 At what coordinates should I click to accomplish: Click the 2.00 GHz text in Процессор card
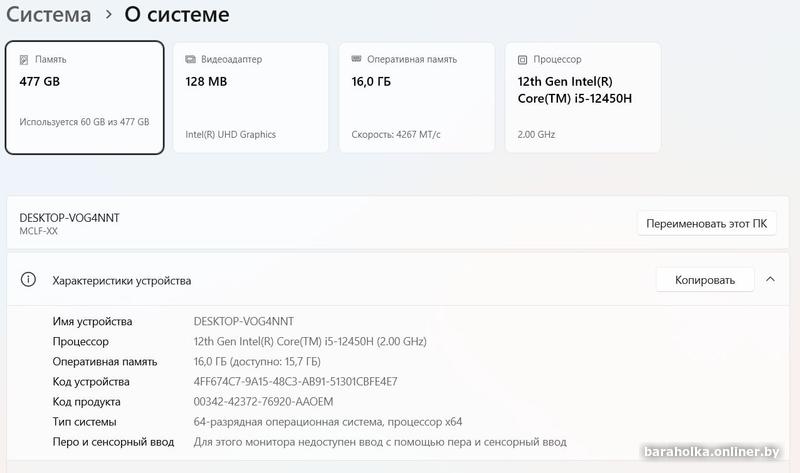click(x=536, y=135)
